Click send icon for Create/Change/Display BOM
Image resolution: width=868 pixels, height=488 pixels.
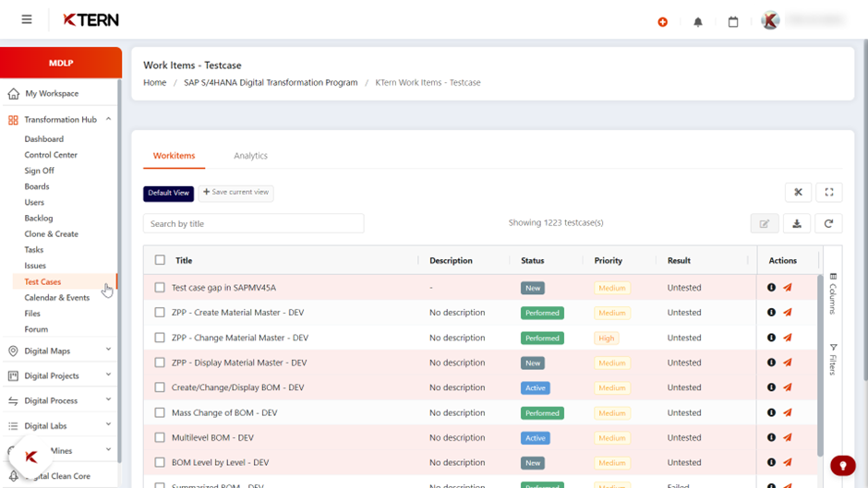(788, 387)
